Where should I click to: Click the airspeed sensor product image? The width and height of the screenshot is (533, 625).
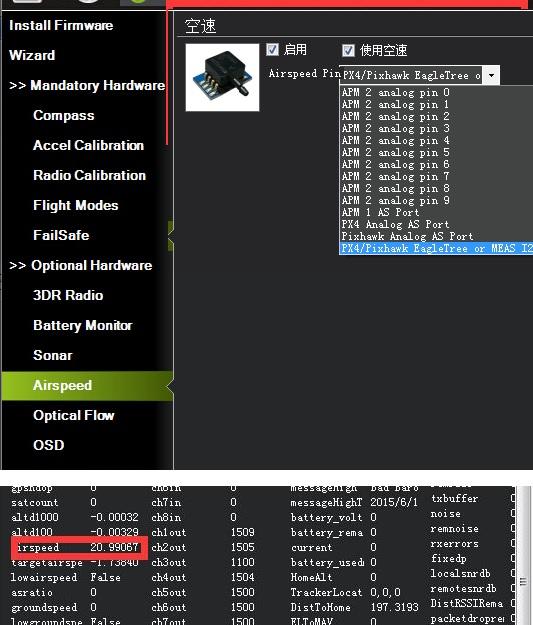click(x=222, y=77)
